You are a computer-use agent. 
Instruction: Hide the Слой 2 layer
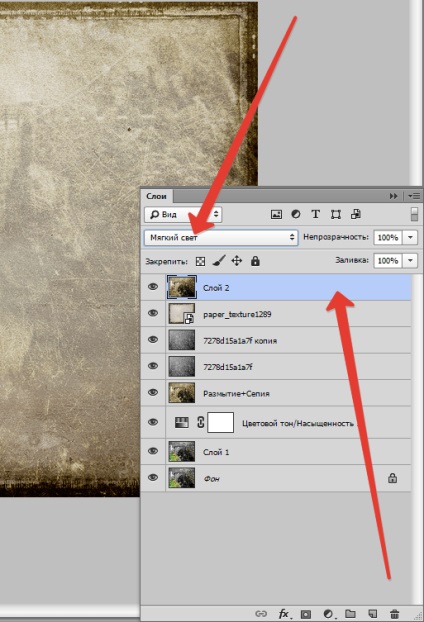153,287
